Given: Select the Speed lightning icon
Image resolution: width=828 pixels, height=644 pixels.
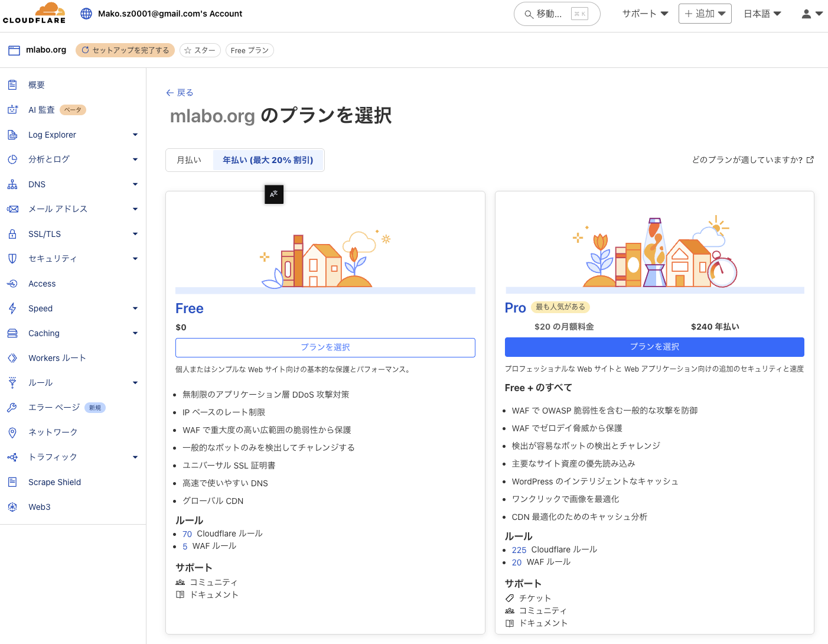Looking at the screenshot, I should coord(12,308).
